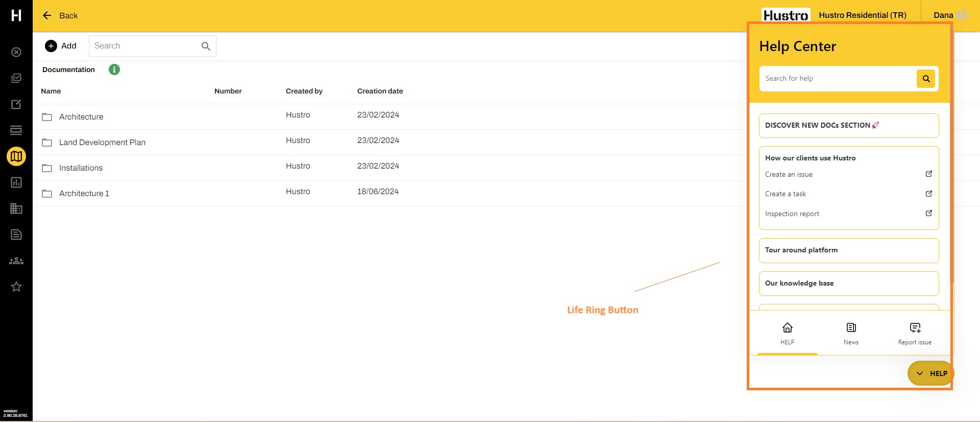Expand the Tour around platform section

[x=848, y=250]
